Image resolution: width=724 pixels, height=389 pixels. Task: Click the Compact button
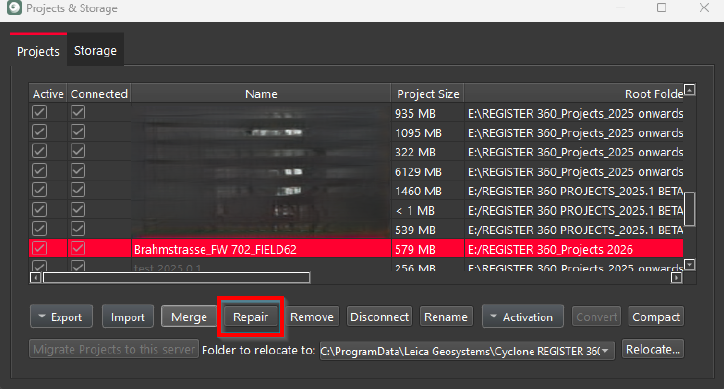coord(656,317)
